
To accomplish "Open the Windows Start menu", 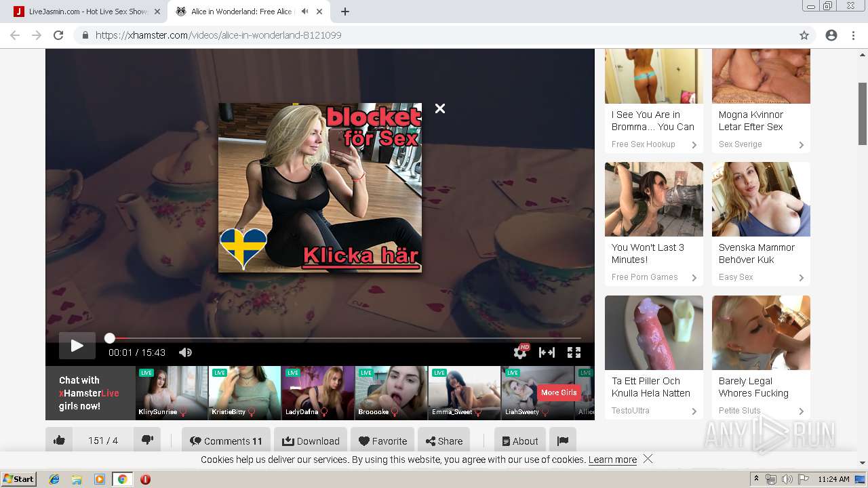I will [x=18, y=479].
